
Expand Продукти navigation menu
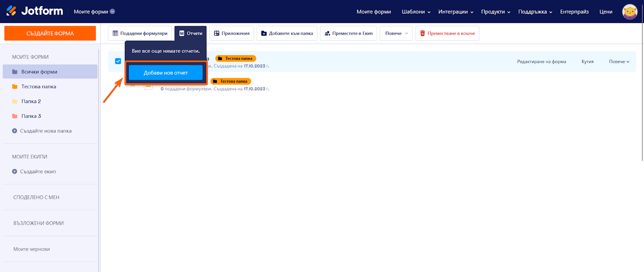click(x=496, y=12)
